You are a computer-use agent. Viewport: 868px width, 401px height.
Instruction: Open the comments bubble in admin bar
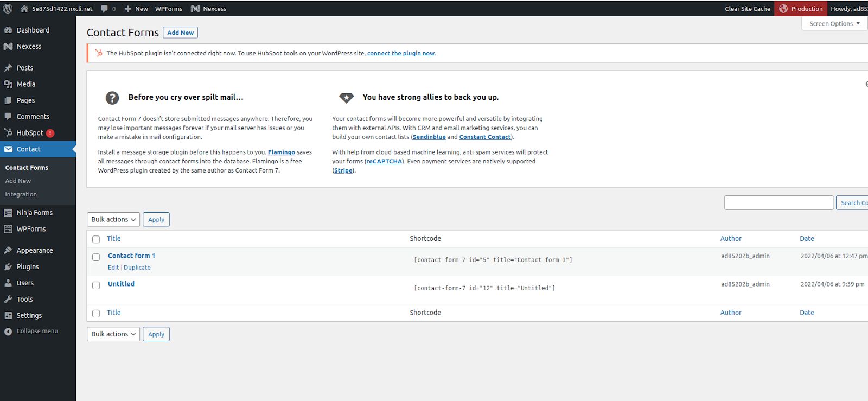(x=104, y=9)
